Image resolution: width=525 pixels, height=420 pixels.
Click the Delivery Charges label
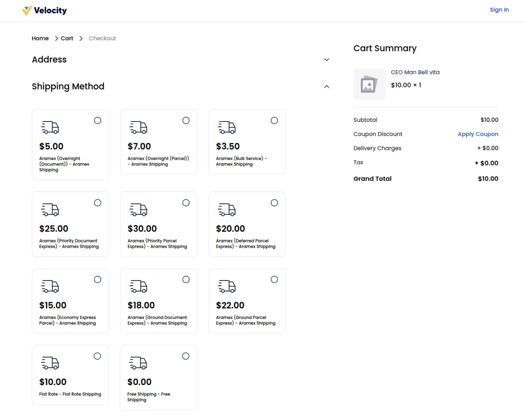pyautogui.click(x=377, y=148)
